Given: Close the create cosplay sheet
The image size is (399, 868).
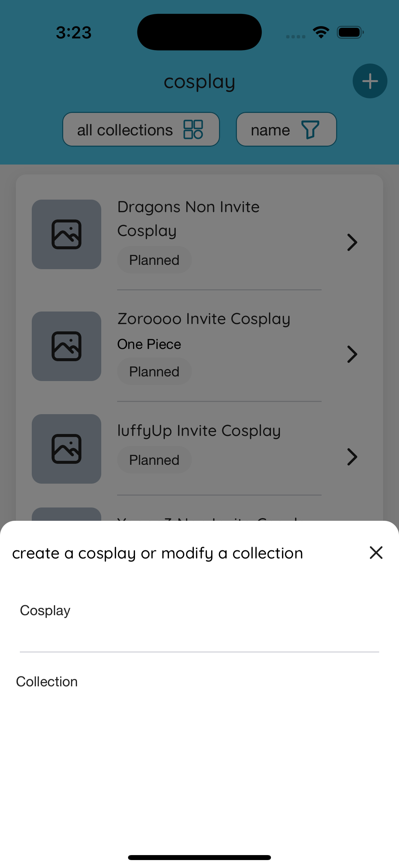Looking at the screenshot, I should click(376, 553).
